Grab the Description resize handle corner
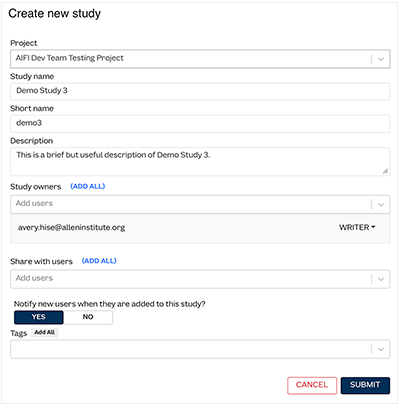 tap(385, 171)
